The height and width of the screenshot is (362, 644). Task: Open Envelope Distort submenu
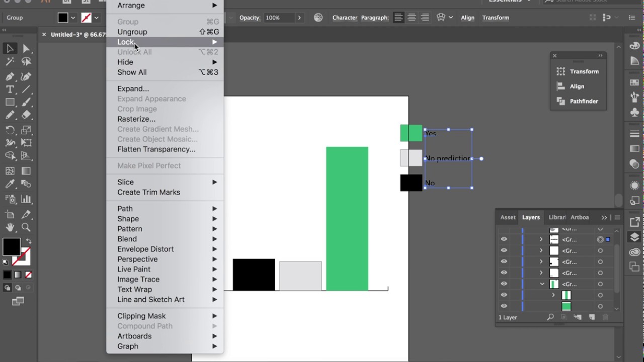point(165,249)
